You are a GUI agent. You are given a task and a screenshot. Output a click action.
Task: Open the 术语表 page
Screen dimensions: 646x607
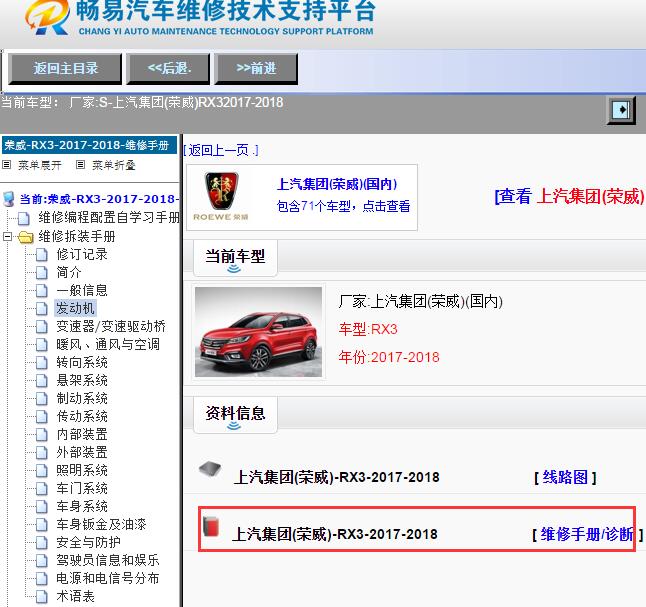pos(75,596)
